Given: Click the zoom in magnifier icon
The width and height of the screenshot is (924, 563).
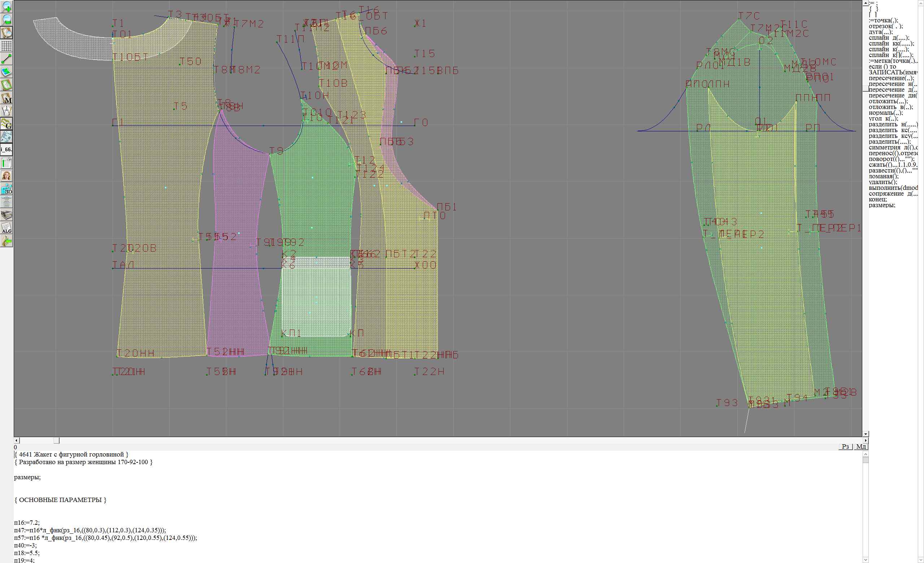Looking at the screenshot, I should [x=6, y=6].
